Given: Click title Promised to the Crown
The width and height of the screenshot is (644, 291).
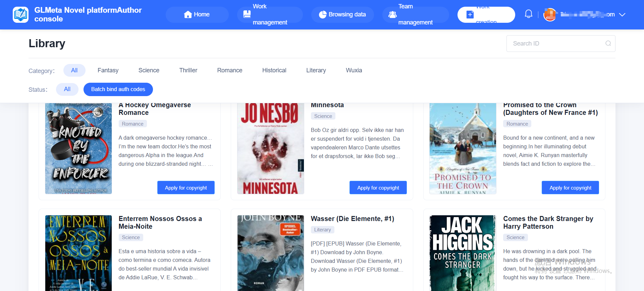Looking at the screenshot, I should pyautogui.click(x=550, y=109).
